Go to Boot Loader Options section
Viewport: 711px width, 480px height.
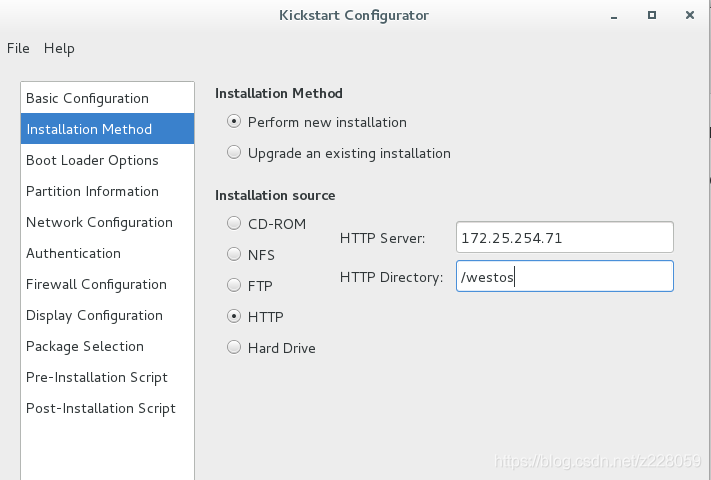pos(92,160)
